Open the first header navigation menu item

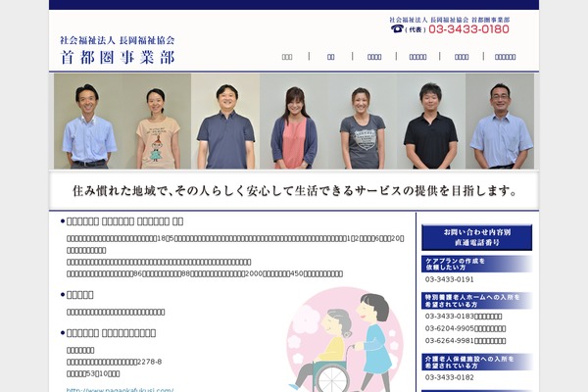tap(287, 57)
